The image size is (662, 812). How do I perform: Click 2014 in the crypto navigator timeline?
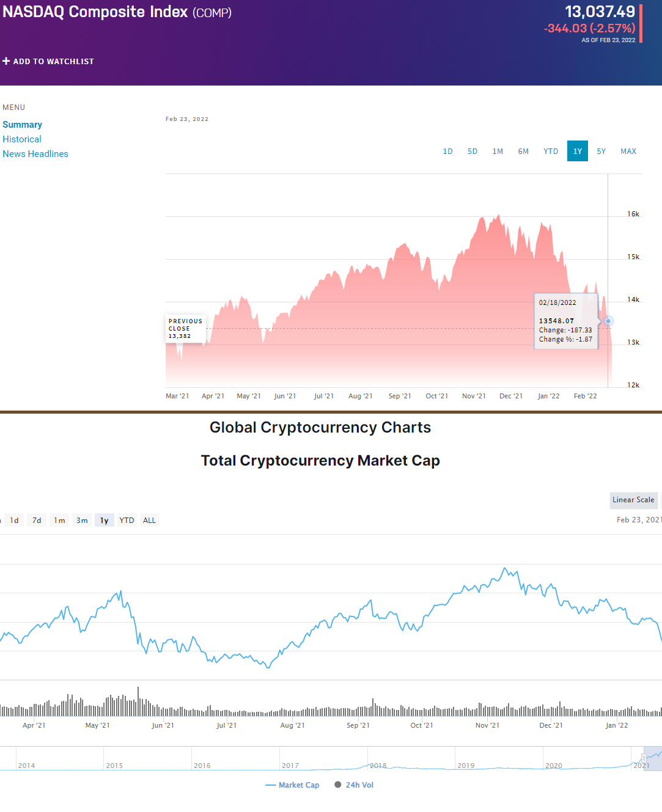tap(26, 766)
